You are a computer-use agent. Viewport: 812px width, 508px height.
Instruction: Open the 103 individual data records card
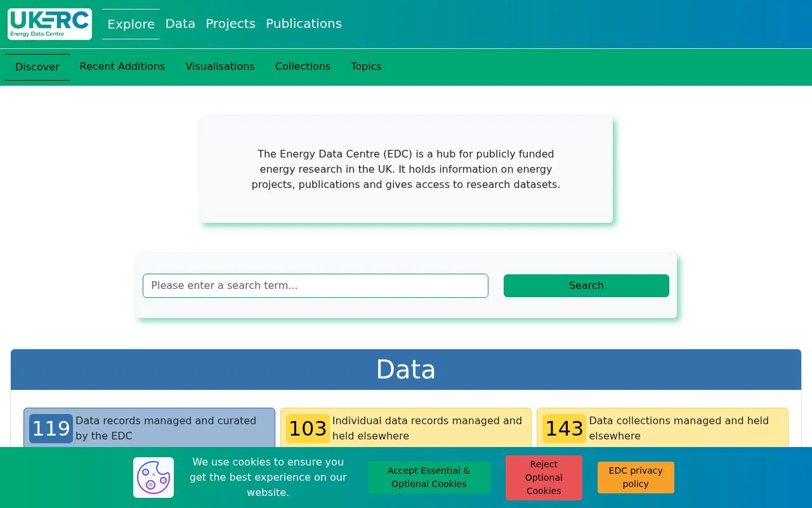[406, 428]
